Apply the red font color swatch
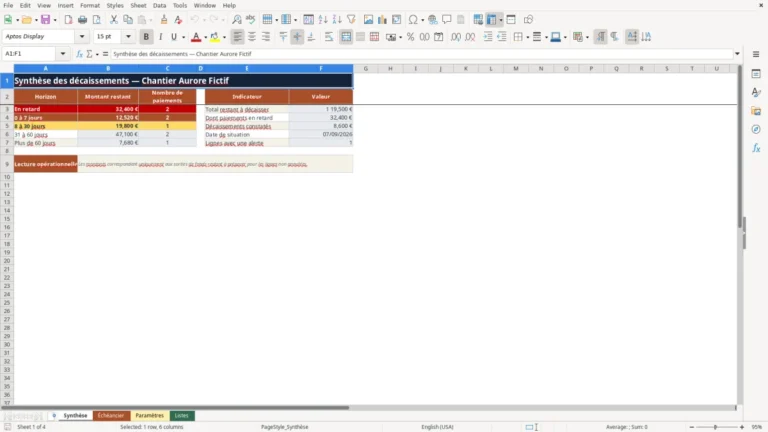Screen dimensions: 768x432 pyautogui.click(x=196, y=37)
